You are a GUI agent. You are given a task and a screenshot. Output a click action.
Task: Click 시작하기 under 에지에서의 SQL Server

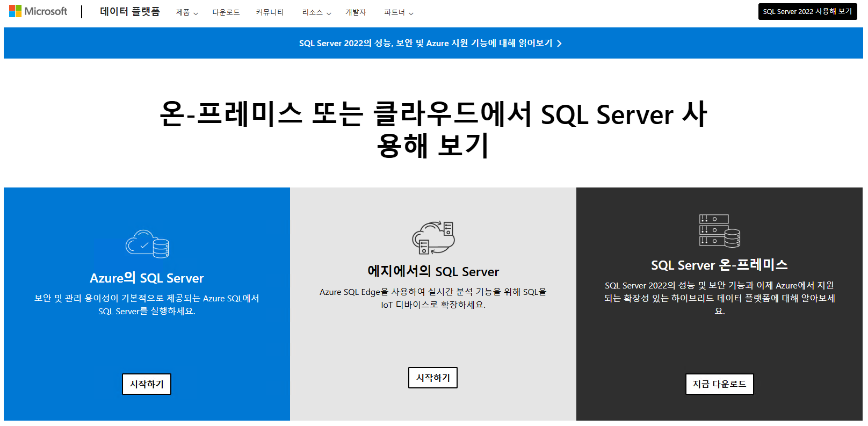tap(433, 378)
